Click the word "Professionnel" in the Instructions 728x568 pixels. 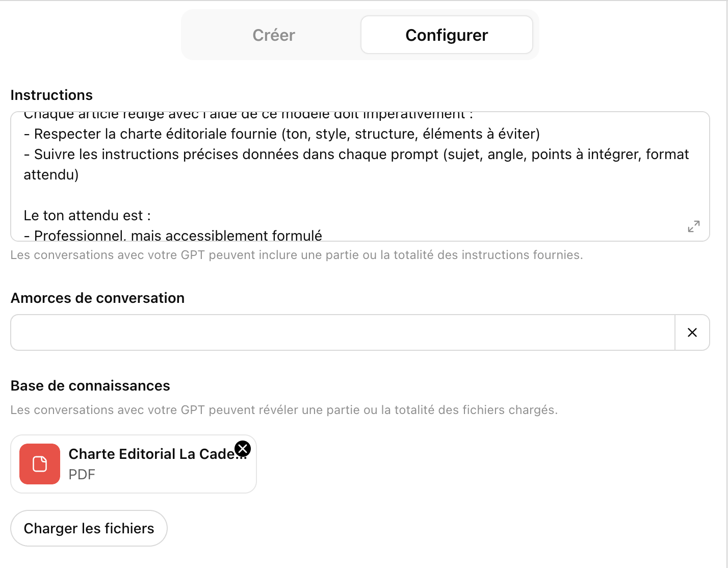pos(79,235)
